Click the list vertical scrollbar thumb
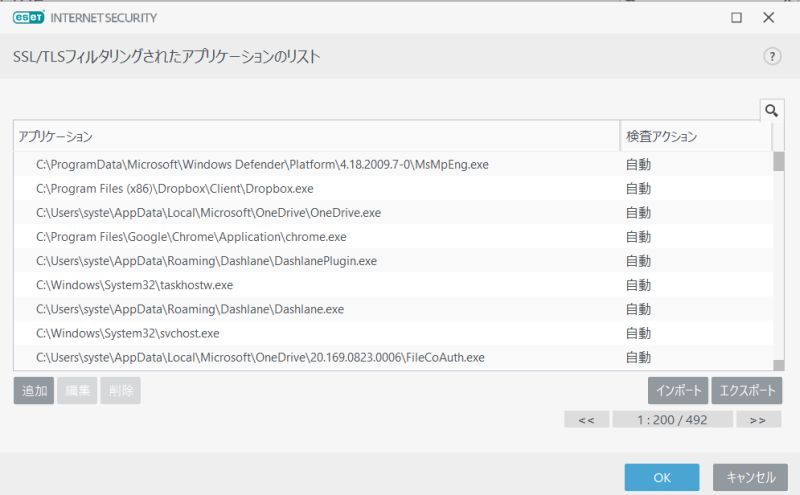 (779, 161)
